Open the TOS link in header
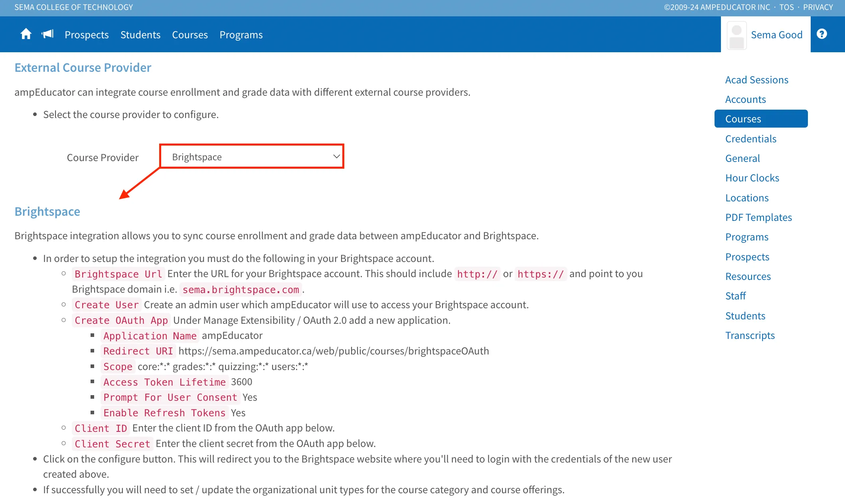 coord(786,7)
